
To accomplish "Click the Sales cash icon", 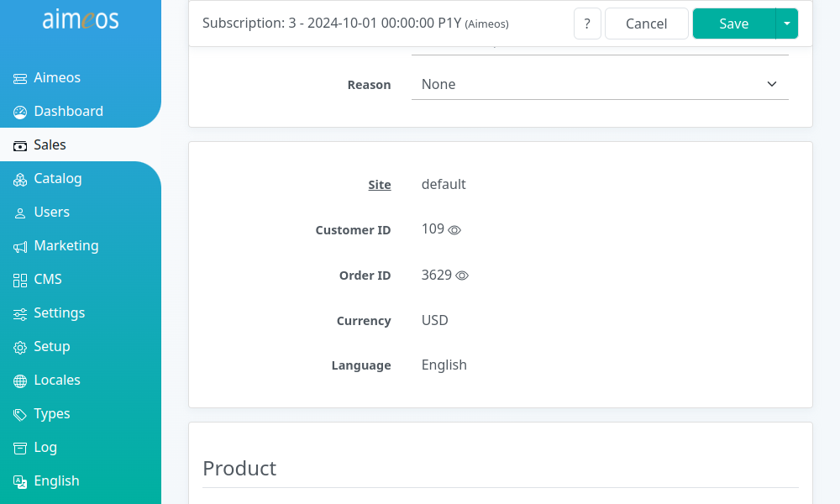I will pos(20,145).
